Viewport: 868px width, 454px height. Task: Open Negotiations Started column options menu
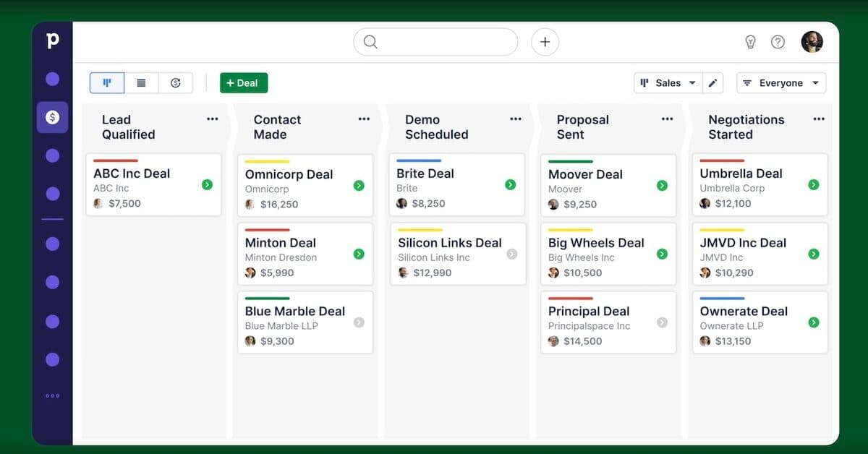818,119
